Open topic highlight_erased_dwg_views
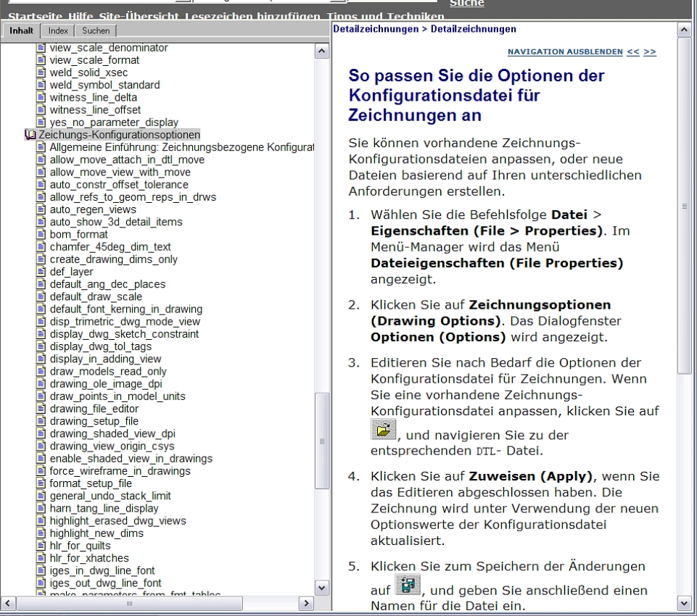Image resolution: width=697 pixels, height=616 pixels. [x=117, y=520]
